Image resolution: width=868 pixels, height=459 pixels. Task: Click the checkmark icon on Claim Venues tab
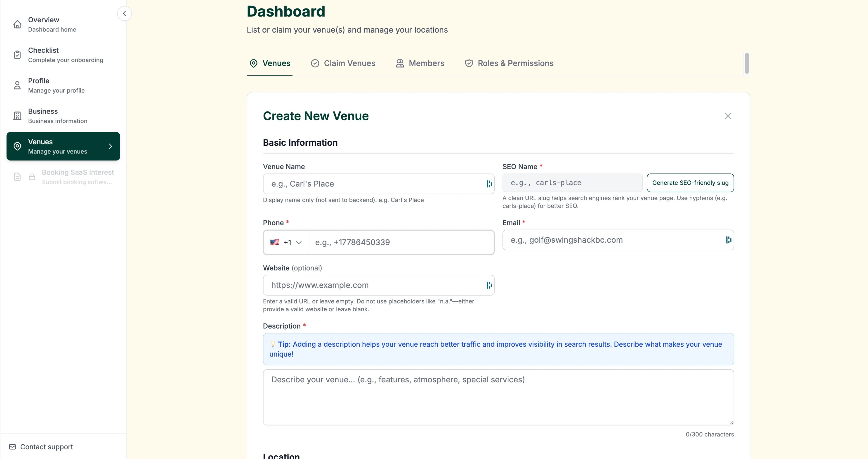[x=315, y=63]
